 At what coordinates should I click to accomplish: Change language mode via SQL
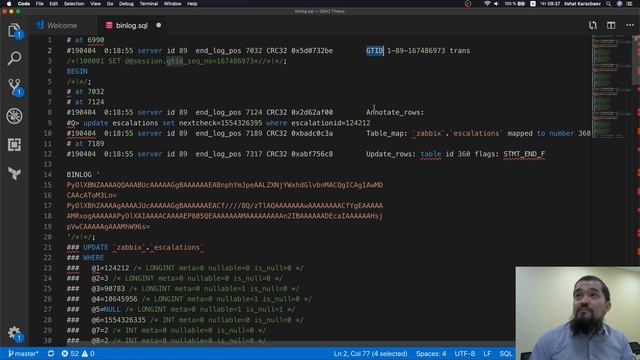[506, 353]
